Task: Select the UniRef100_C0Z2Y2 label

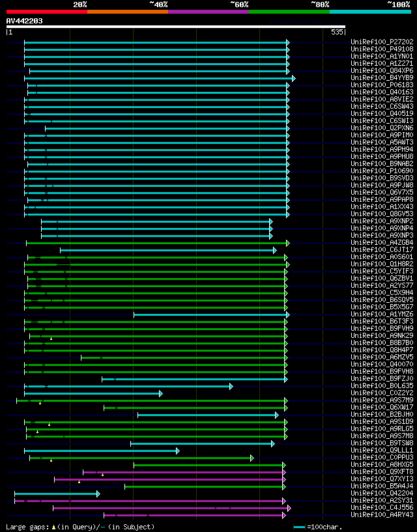Action: click(x=382, y=393)
